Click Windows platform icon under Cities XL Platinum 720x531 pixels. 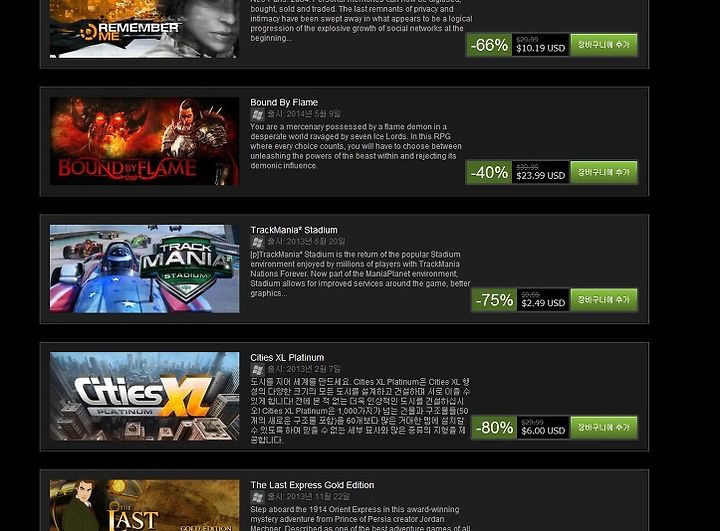(257, 370)
